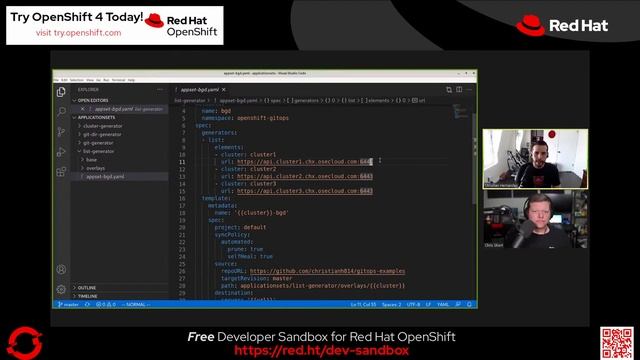
Task: Click the spec breadcrumb segment
Action: click(273, 100)
